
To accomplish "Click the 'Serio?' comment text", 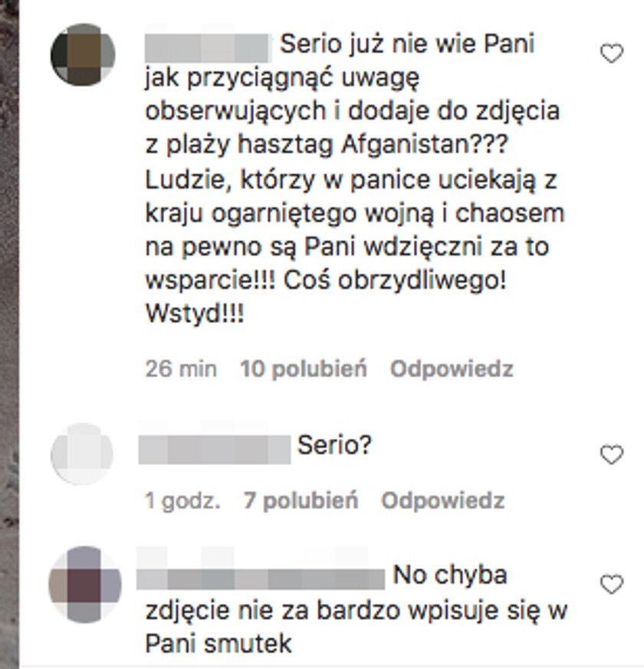I will click(335, 446).
